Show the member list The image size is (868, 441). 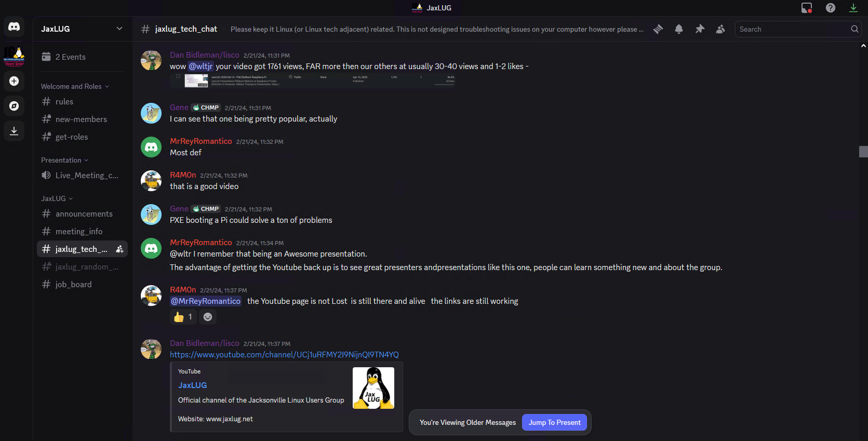(720, 29)
